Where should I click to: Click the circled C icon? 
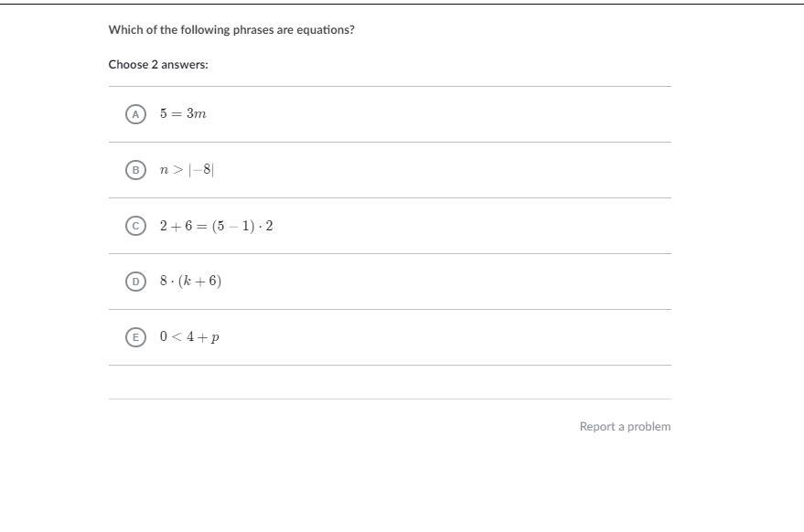[135, 226]
